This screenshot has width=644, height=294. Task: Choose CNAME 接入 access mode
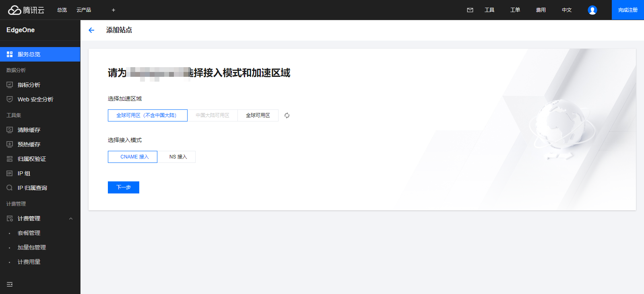point(132,157)
